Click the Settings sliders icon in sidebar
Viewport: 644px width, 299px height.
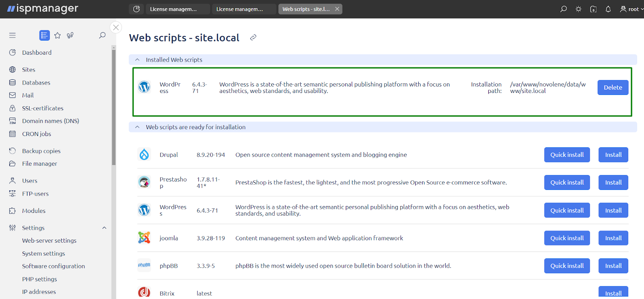tap(12, 228)
